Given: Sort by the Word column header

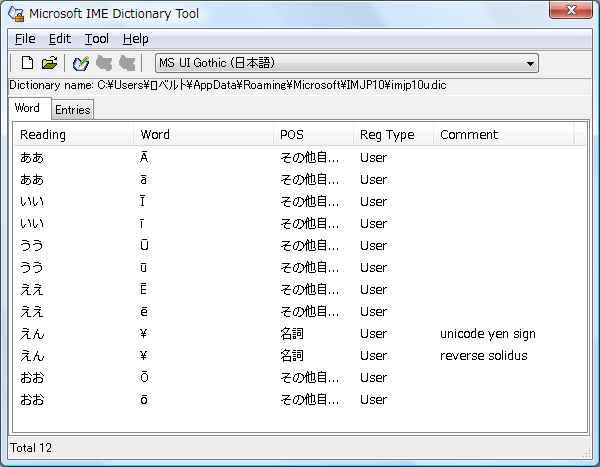Looking at the screenshot, I should (x=204, y=135).
